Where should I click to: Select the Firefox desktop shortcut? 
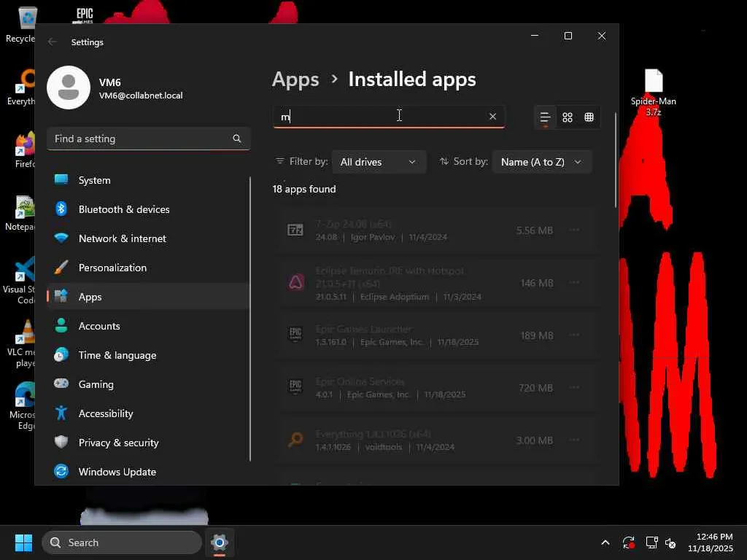tap(24, 150)
